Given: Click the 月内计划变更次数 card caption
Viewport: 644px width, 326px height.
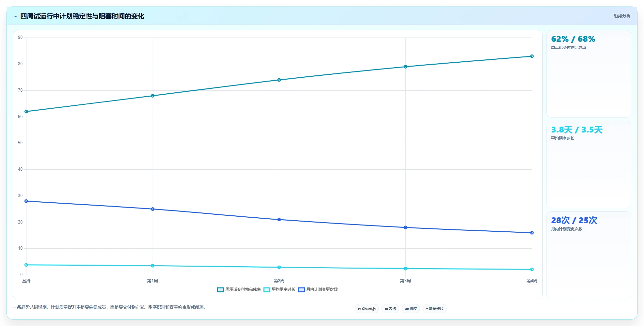Looking at the screenshot, I should pyautogui.click(x=567, y=229).
